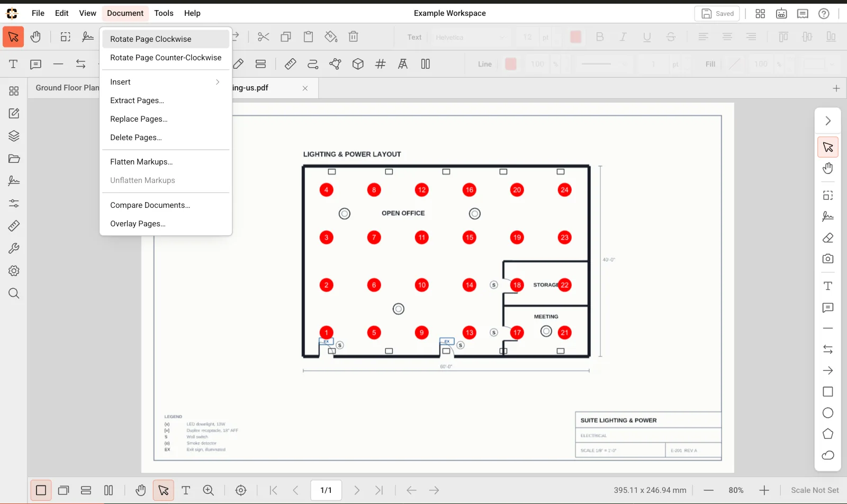Open the Thumbnails panel in left sidebar

[14, 91]
